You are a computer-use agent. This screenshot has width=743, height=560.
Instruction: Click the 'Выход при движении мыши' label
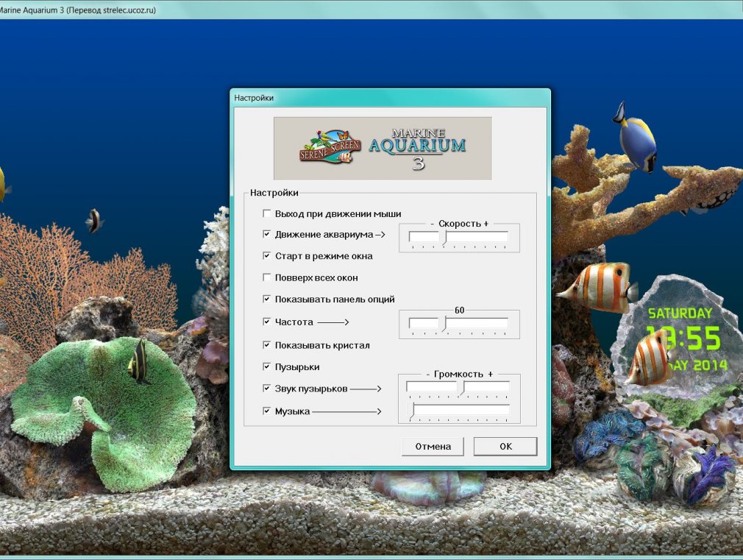[x=338, y=214]
